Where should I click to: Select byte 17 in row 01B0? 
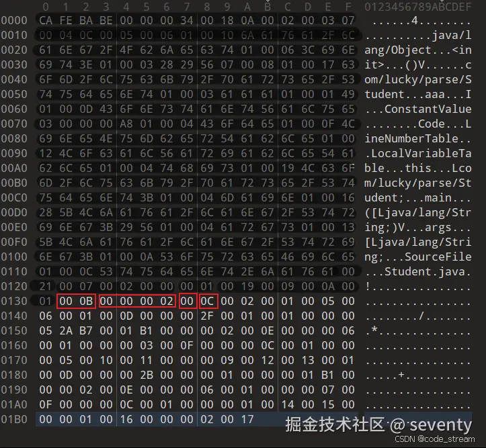point(247,419)
